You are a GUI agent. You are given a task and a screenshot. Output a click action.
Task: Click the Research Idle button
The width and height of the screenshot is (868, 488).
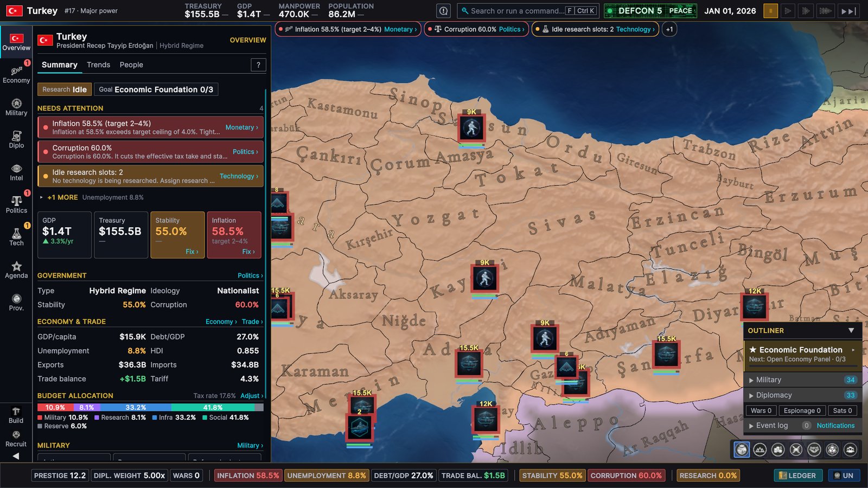coord(65,89)
